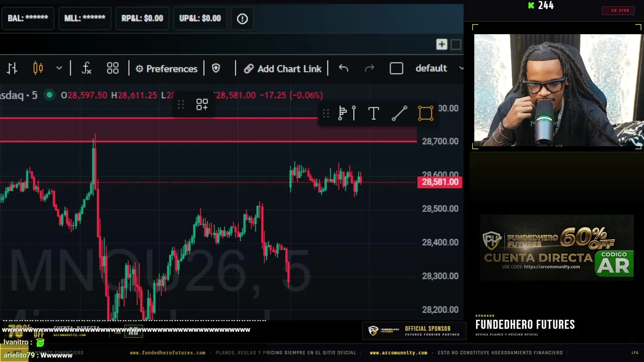Click the streamer webcam video

coord(557,89)
